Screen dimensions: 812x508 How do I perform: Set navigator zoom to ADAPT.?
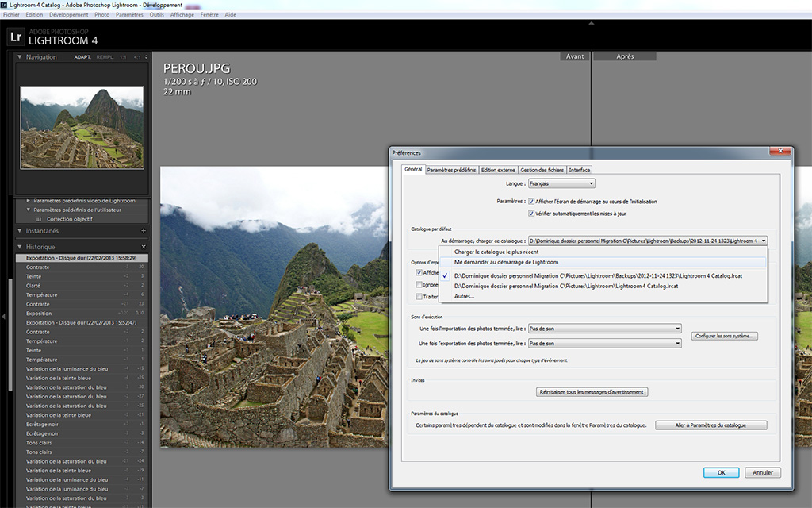82,57
